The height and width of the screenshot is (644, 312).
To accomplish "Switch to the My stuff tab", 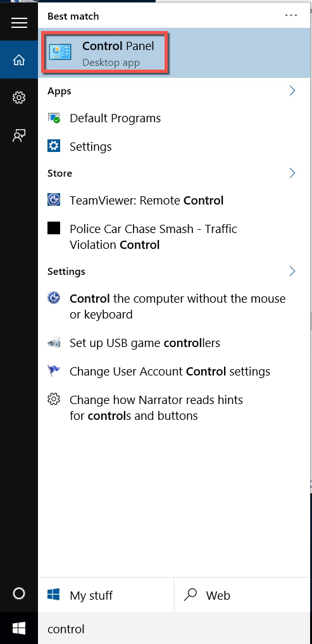I will coord(106,595).
